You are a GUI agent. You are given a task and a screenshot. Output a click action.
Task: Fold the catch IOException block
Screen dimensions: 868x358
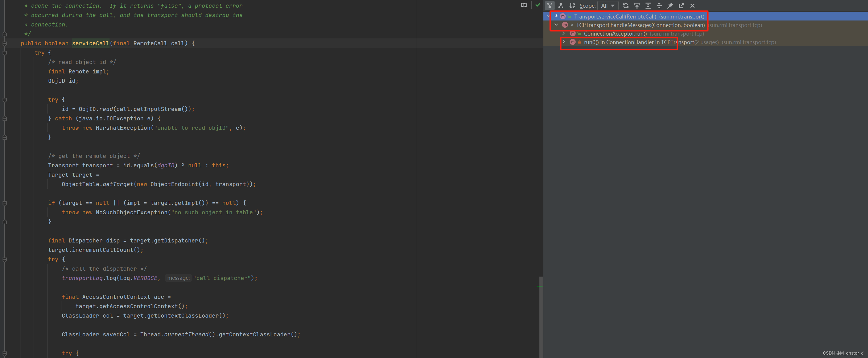click(5, 118)
